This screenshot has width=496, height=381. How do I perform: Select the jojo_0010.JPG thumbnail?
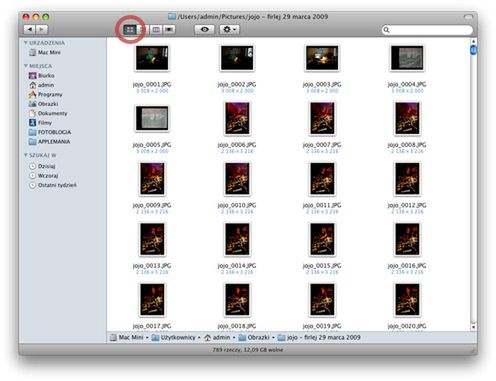pyautogui.click(x=237, y=179)
